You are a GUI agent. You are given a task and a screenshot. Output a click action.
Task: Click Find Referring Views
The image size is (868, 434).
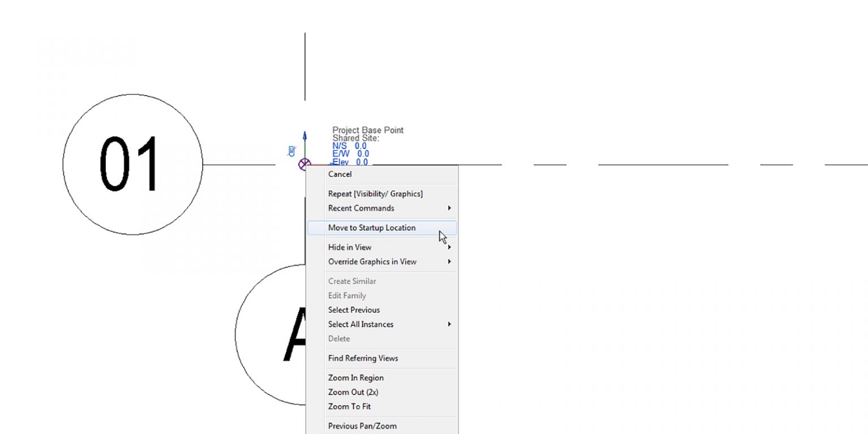[363, 358]
